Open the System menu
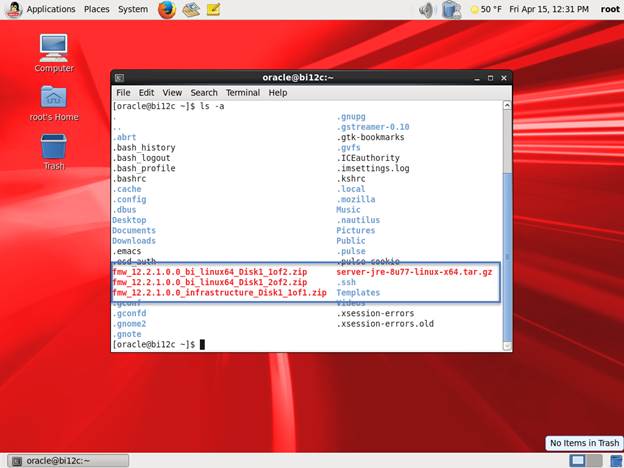This screenshot has height=468, width=624. (x=133, y=9)
